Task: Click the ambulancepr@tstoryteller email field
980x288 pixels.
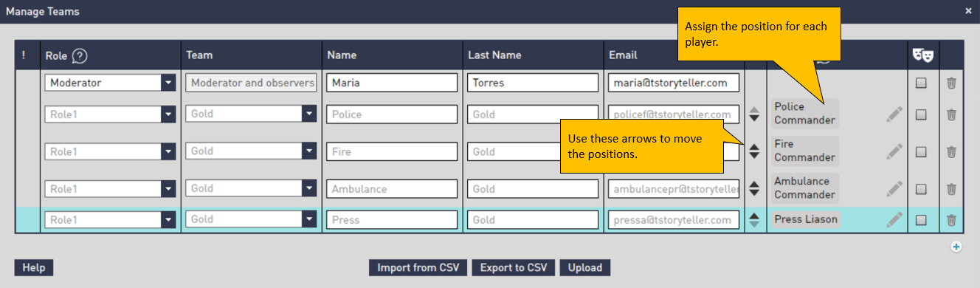Action: pyautogui.click(x=674, y=188)
